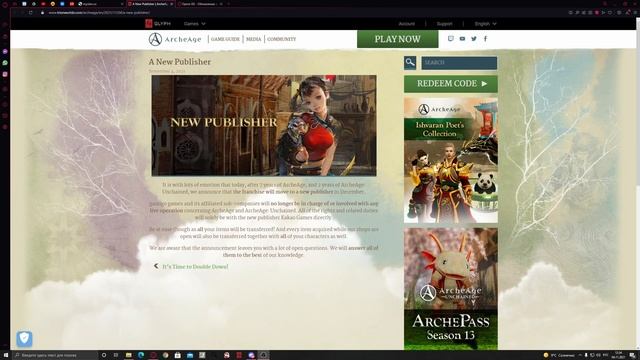Open the Game Guide menu

click(225, 39)
